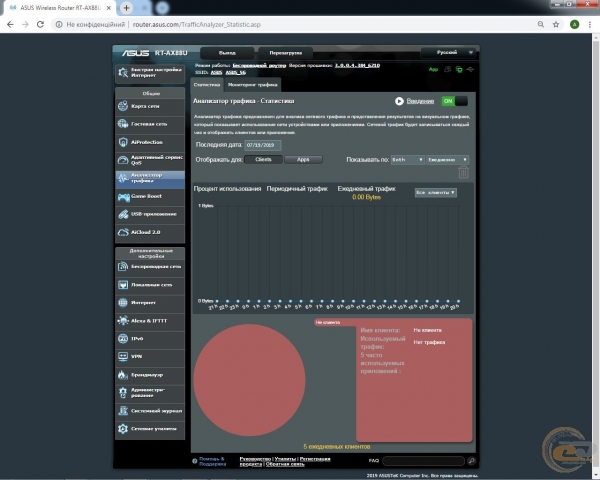Image resolution: width=600 pixels, height=480 pixels.
Task: Go back in browser
Action: [x=10, y=24]
